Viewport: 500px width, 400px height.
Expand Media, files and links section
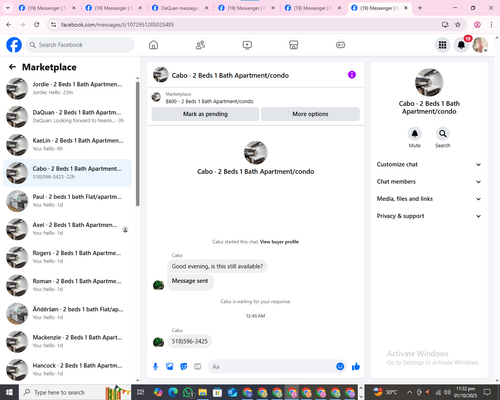429,199
